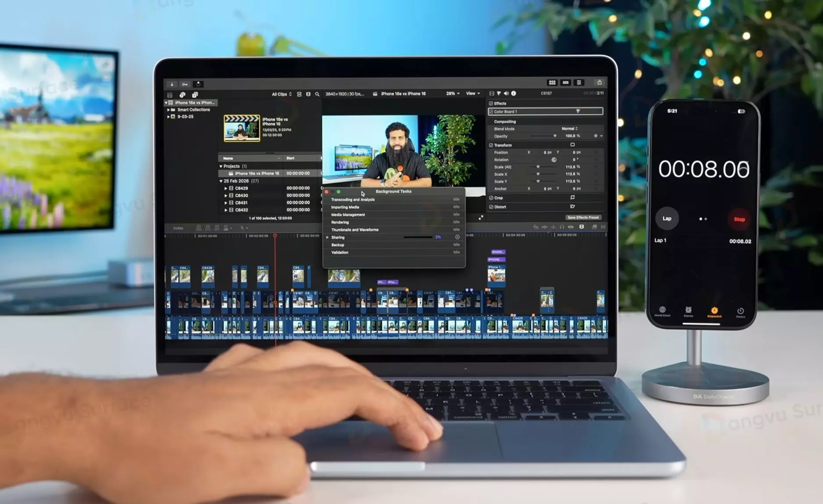Show the Libraries sidebar clapper icon
The image size is (823, 504).
point(170,94)
